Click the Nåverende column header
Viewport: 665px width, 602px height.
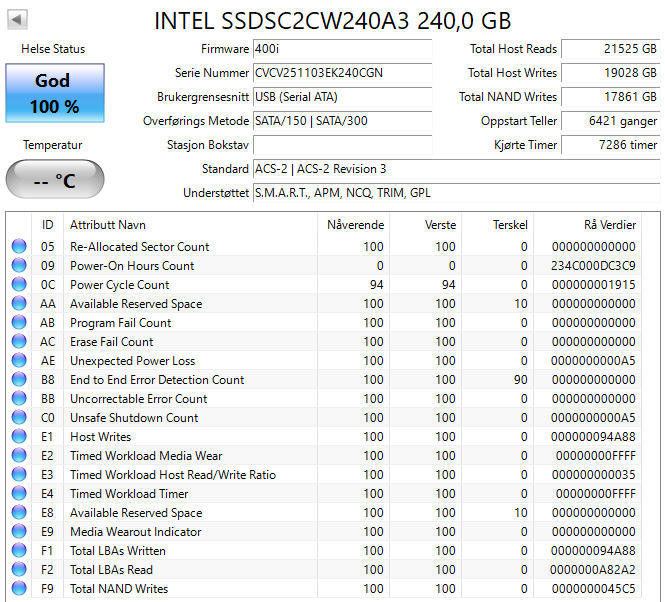pyautogui.click(x=355, y=224)
